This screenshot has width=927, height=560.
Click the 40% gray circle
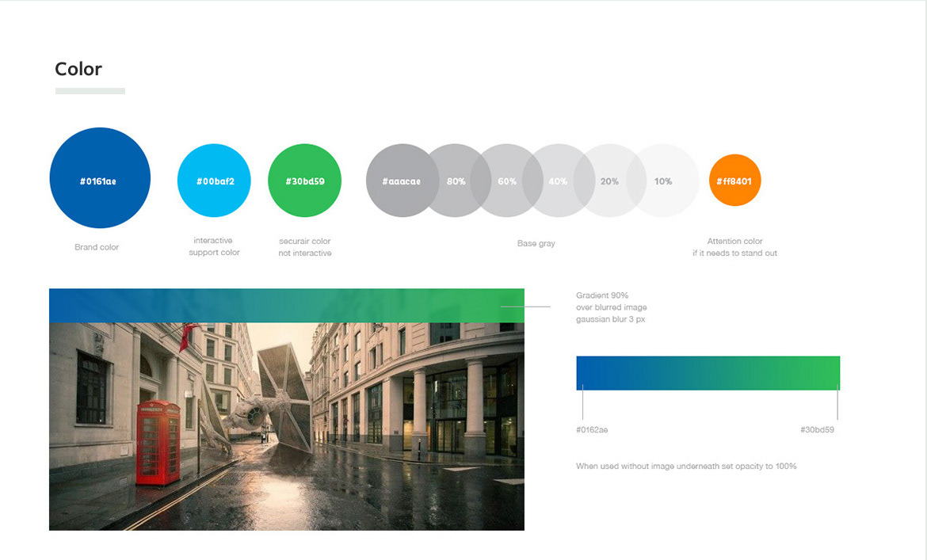(558, 180)
